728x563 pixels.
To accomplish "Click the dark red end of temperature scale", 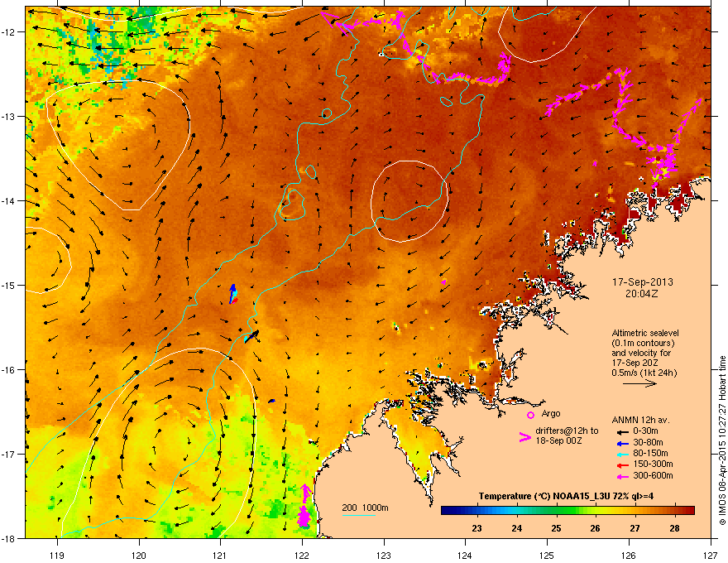I will pos(691,510).
